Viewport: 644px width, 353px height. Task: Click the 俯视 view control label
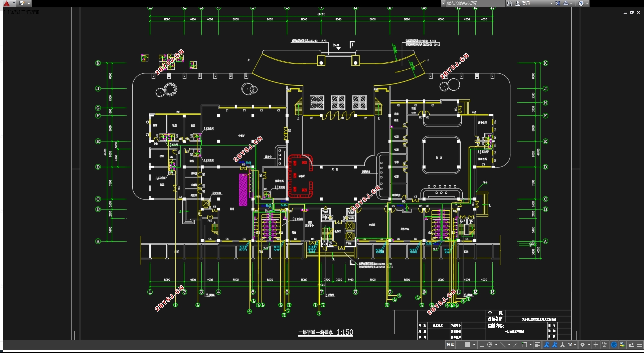(x=15, y=12)
